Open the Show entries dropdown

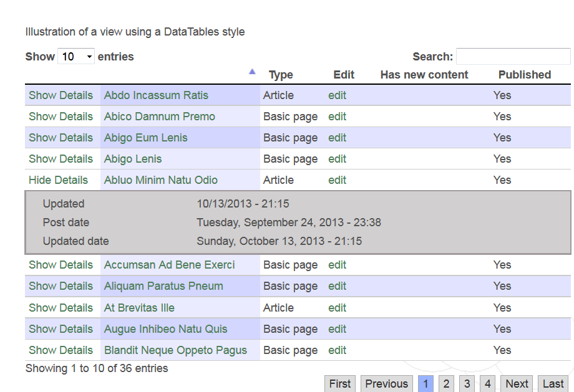75,56
